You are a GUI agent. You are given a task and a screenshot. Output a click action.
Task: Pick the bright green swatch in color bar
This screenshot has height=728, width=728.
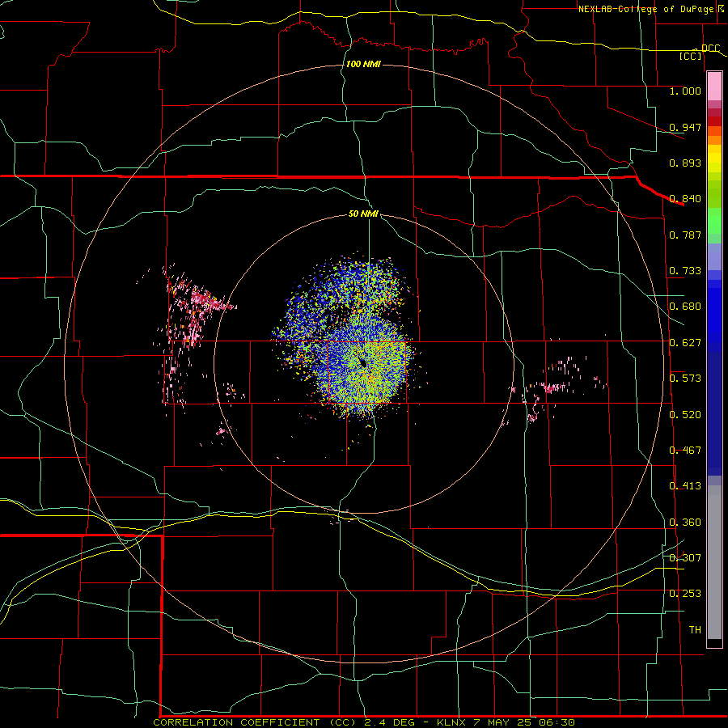[x=714, y=221]
